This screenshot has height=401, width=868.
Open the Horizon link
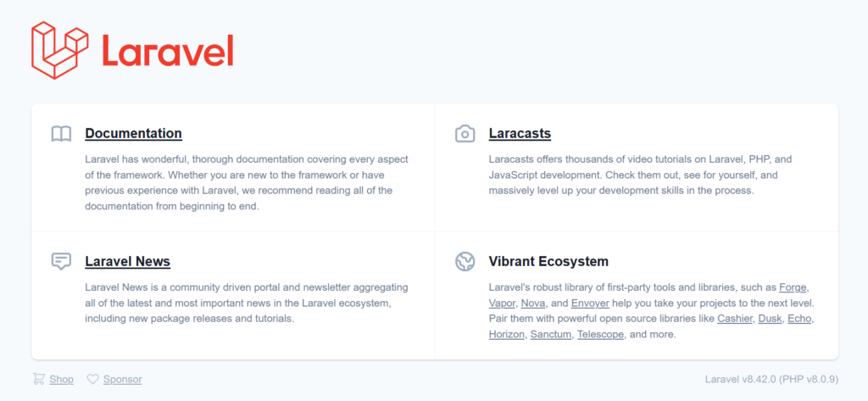click(507, 335)
